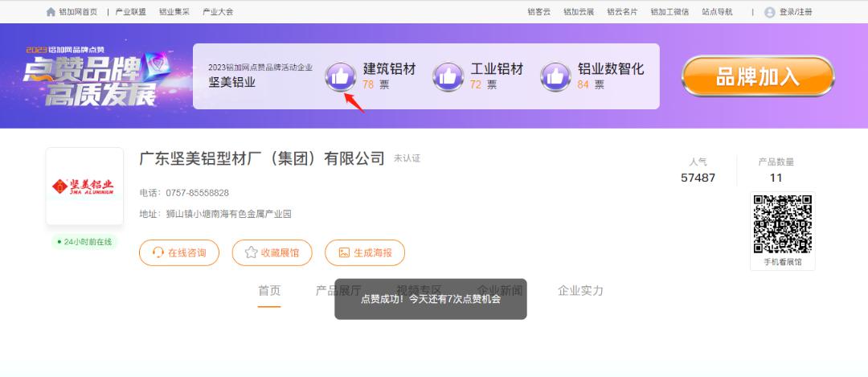Click the phone number 0757-85558828
The image size is (868, 377).
pyautogui.click(x=197, y=193)
